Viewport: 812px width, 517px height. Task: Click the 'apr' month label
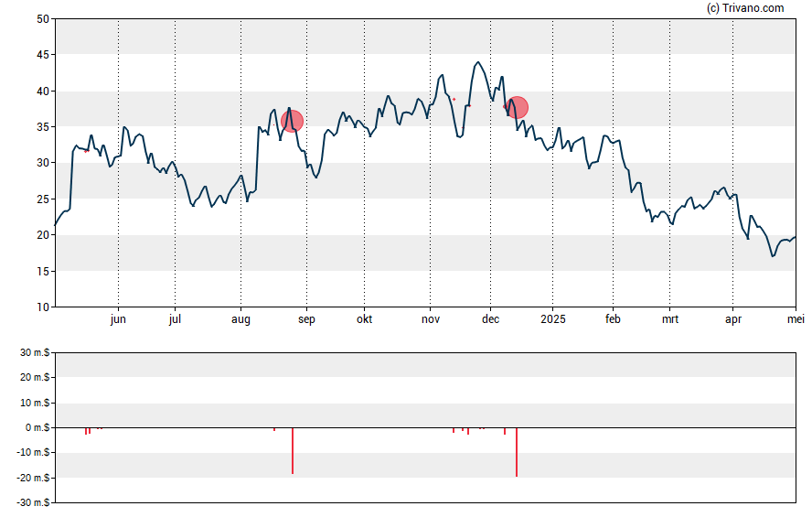point(733,319)
